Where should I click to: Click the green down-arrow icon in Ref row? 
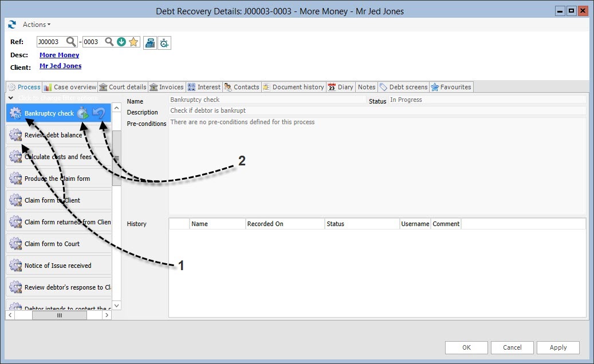121,42
